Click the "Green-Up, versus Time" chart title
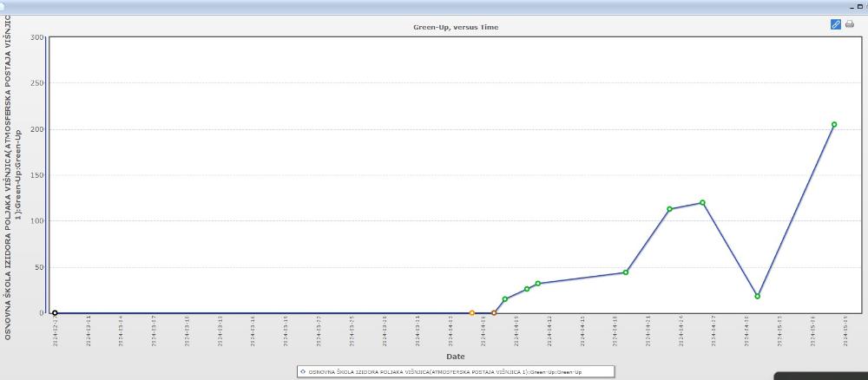 [456, 27]
